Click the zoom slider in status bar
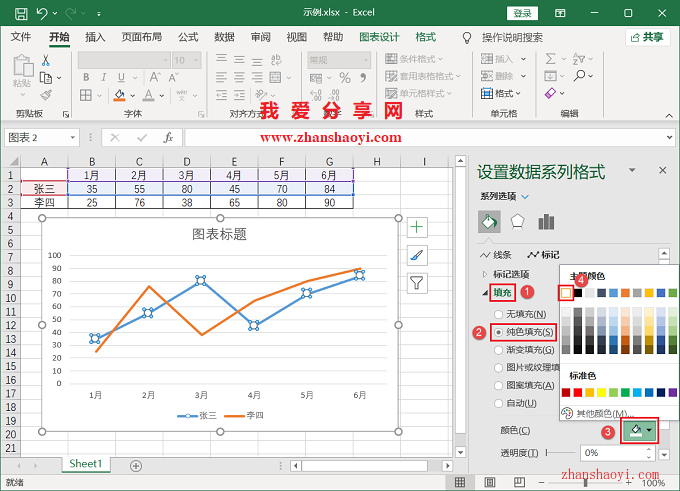This screenshot has height=491, width=680. coord(585,482)
